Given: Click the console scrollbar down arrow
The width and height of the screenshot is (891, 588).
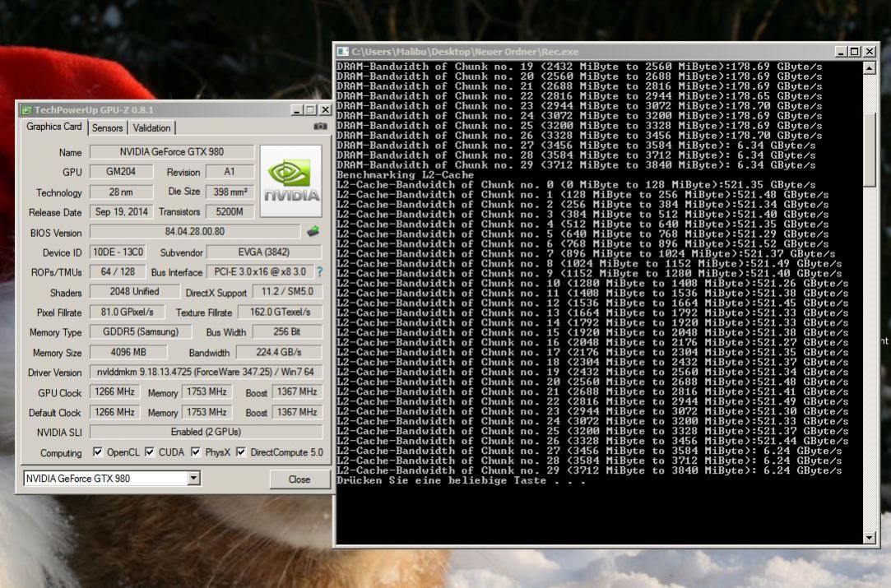Looking at the screenshot, I should pos(869,538).
